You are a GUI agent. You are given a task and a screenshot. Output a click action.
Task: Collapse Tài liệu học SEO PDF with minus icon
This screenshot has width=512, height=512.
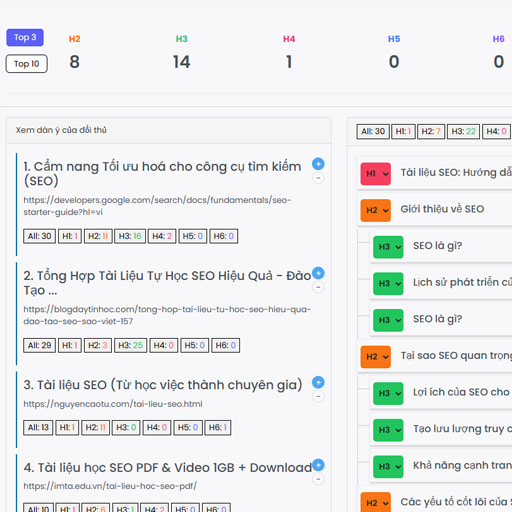click(318, 479)
